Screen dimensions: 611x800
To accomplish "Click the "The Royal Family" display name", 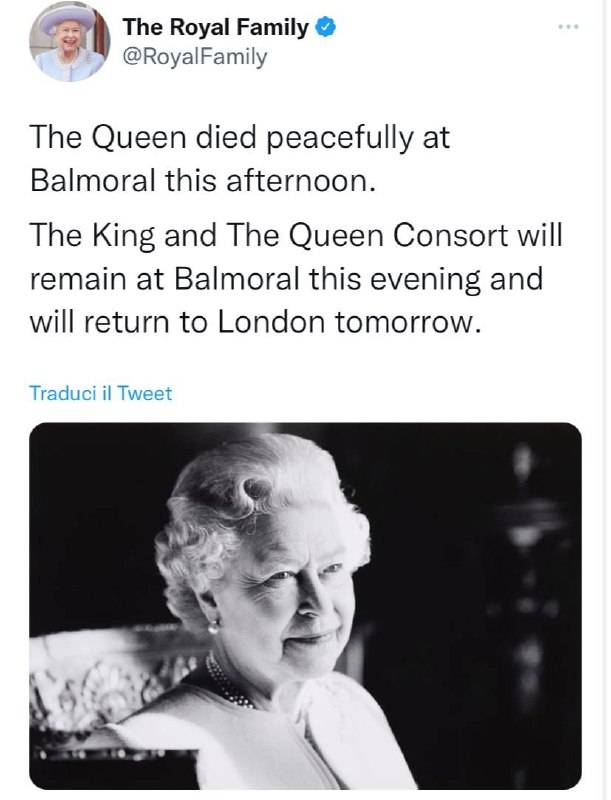I will (x=215, y=29).
